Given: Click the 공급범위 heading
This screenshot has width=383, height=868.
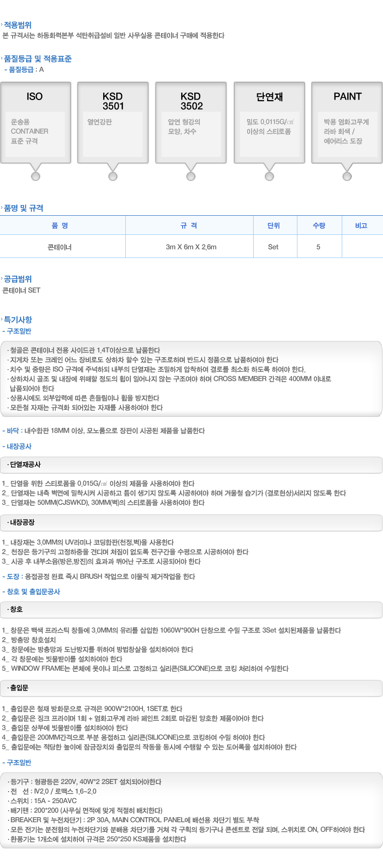Looking at the screenshot, I should click(18, 279).
